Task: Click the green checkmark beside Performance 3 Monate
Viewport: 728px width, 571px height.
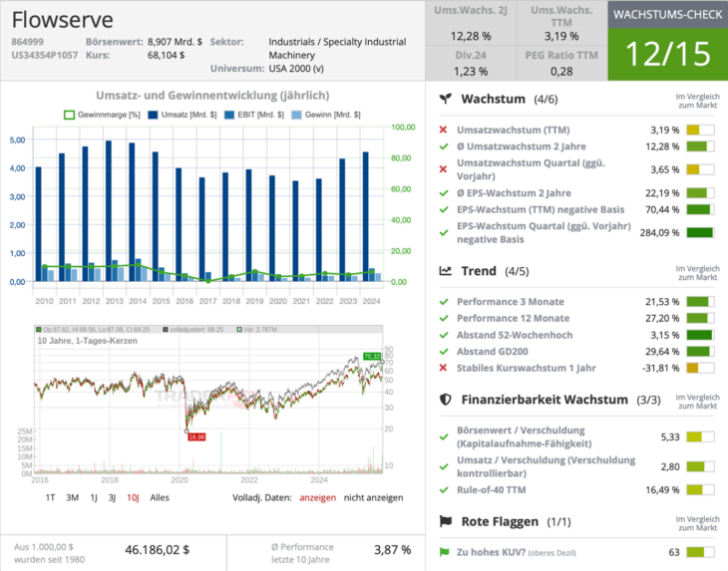Action: pos(443,301)
